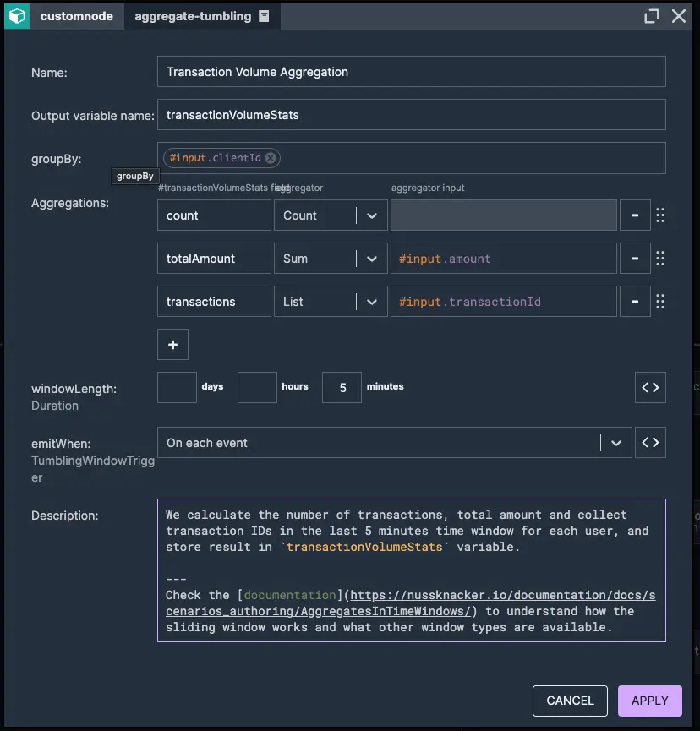Edit the Output variable name field

click(412, 115)
